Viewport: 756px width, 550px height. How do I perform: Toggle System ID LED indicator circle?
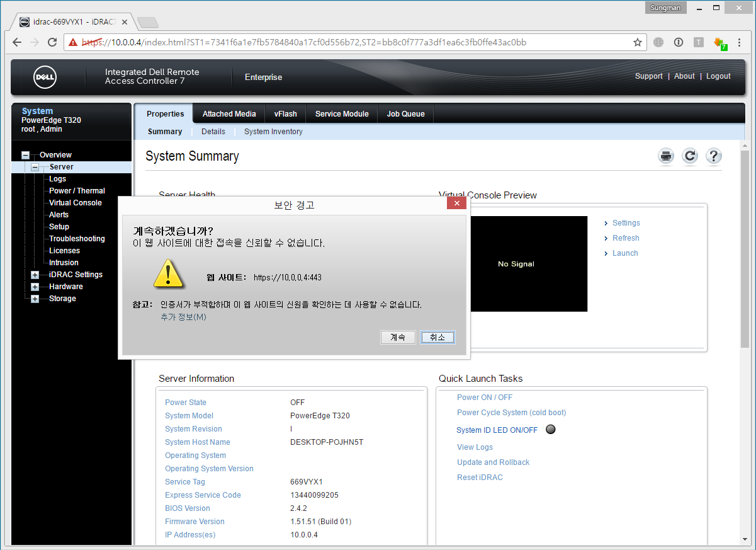(x=550, y=430)
